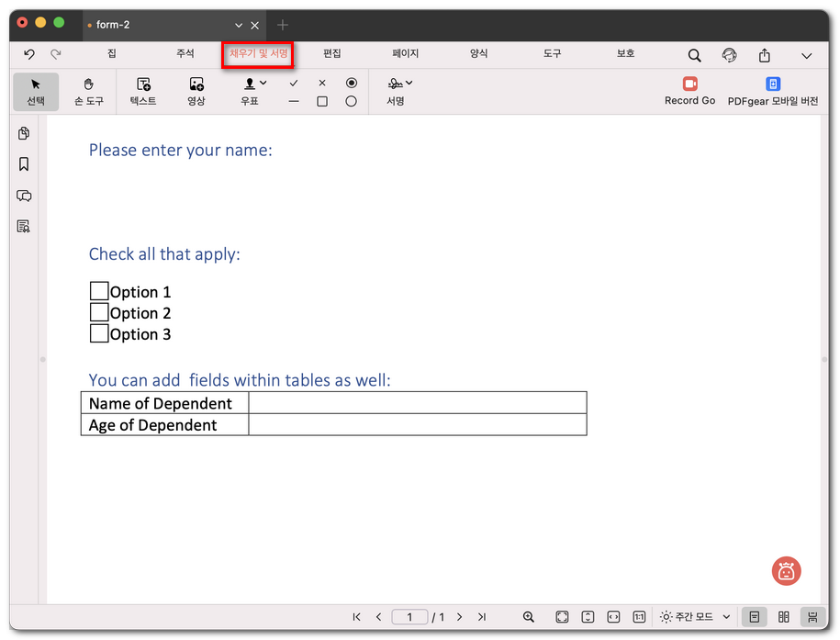Image resolution: width=840 pixels, height=640 pixels.
Task: Choose the image tool (영상)
Action: point(196,91)
